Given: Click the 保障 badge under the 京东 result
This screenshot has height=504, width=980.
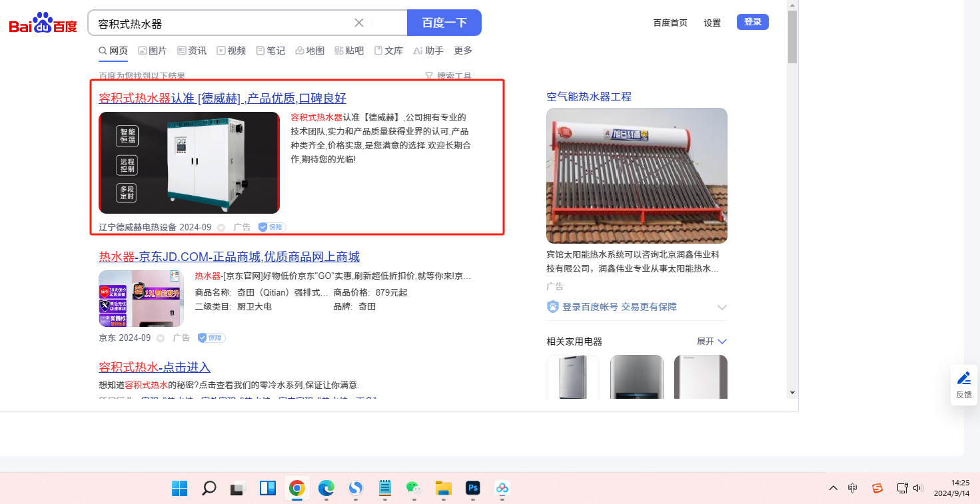Looking at the screenshot, I should pyautogui.click(x=211, y=338).
